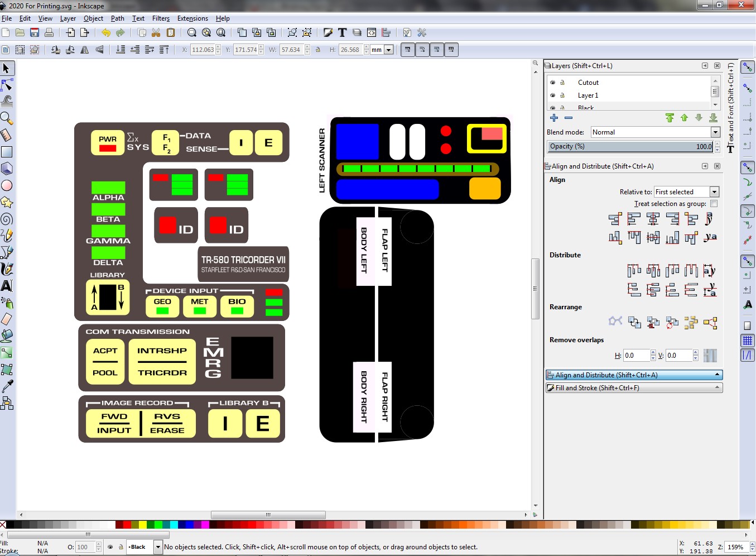This screenshot has width=756, height=556.
Task: Select the Selector arrow tool
Action: tap(7, 68)
